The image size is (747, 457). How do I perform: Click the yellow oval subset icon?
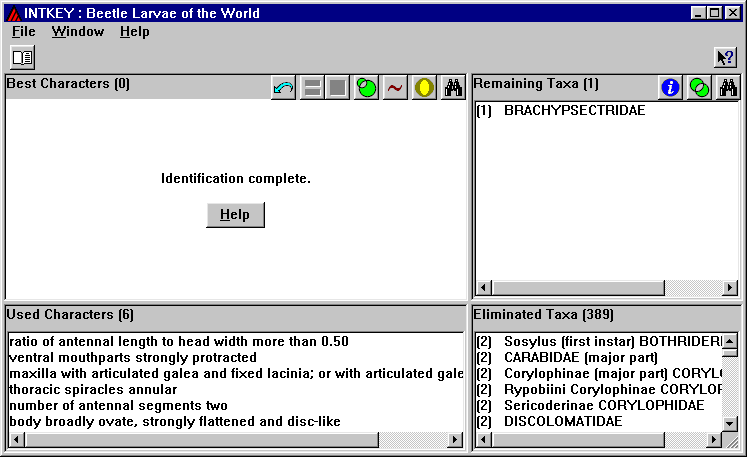coord(424,88)
